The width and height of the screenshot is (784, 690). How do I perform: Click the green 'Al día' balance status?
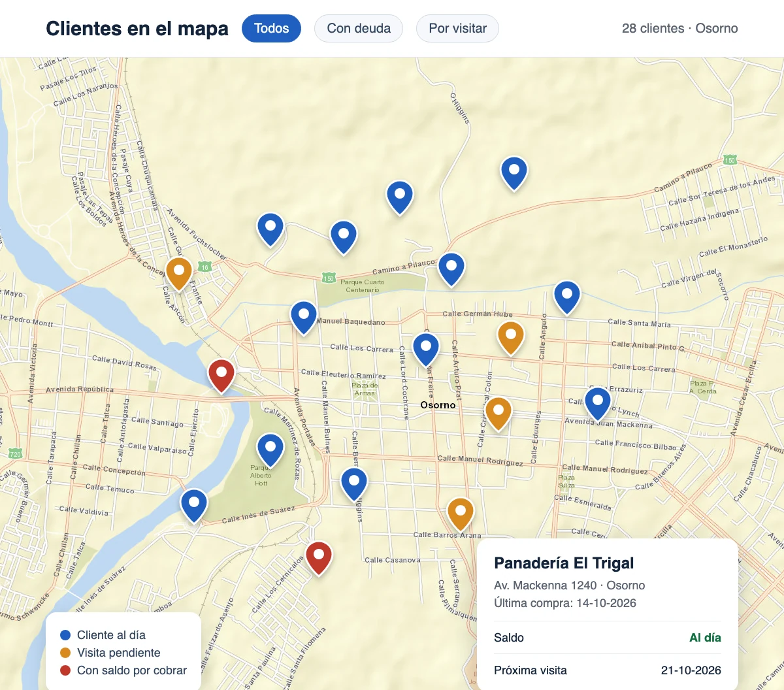(x=705, y=638)
